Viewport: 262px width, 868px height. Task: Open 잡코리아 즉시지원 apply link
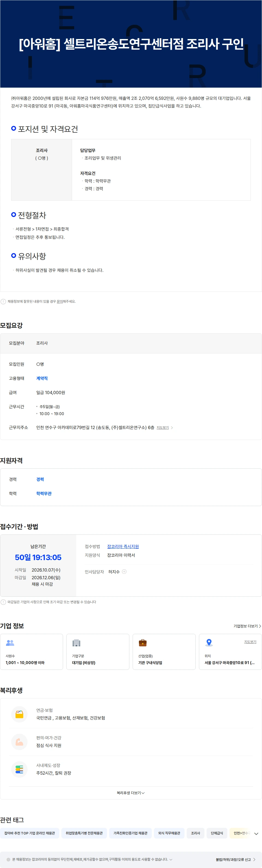click(123, 546)
